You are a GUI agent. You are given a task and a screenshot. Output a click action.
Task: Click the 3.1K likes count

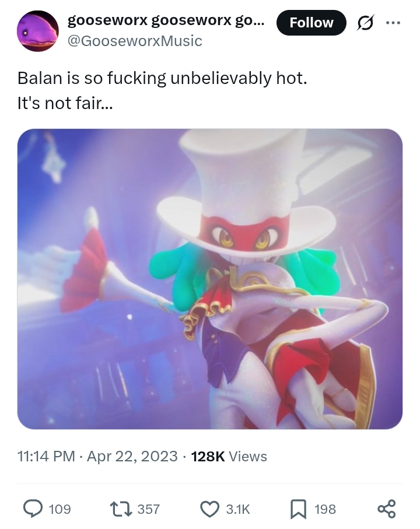point(238,509)
